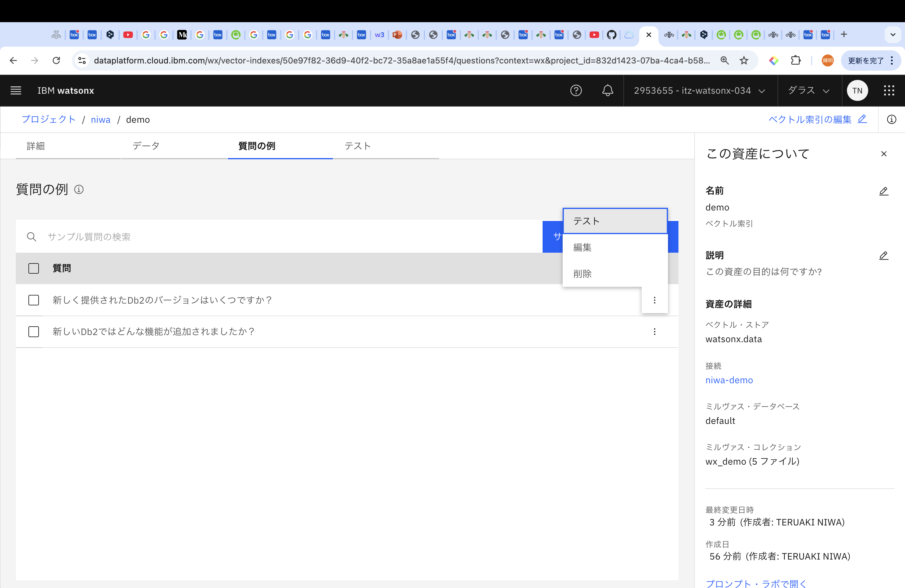This screenshot has height=588, width=905.
Task: Edit the description with pencil icon
Action: [x=883, y=256]
